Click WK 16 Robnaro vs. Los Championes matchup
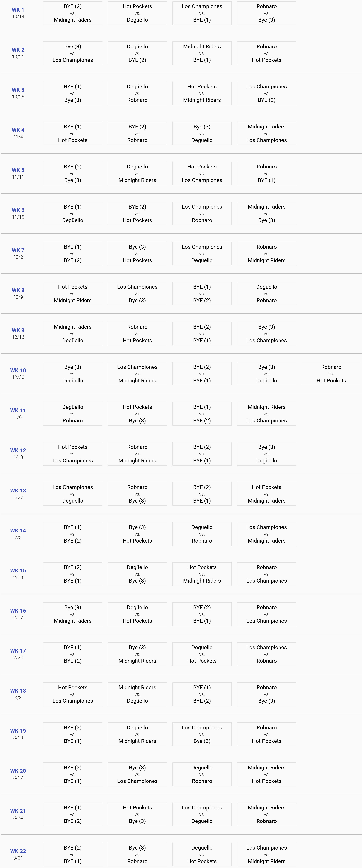Viewport: 362px width, 868px height. coord(267,614)
